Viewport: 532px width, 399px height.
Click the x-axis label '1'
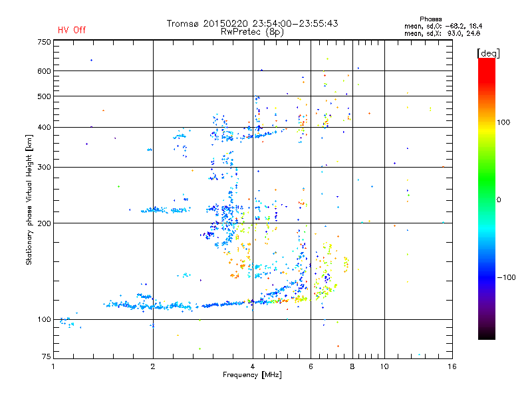[53, 366]
